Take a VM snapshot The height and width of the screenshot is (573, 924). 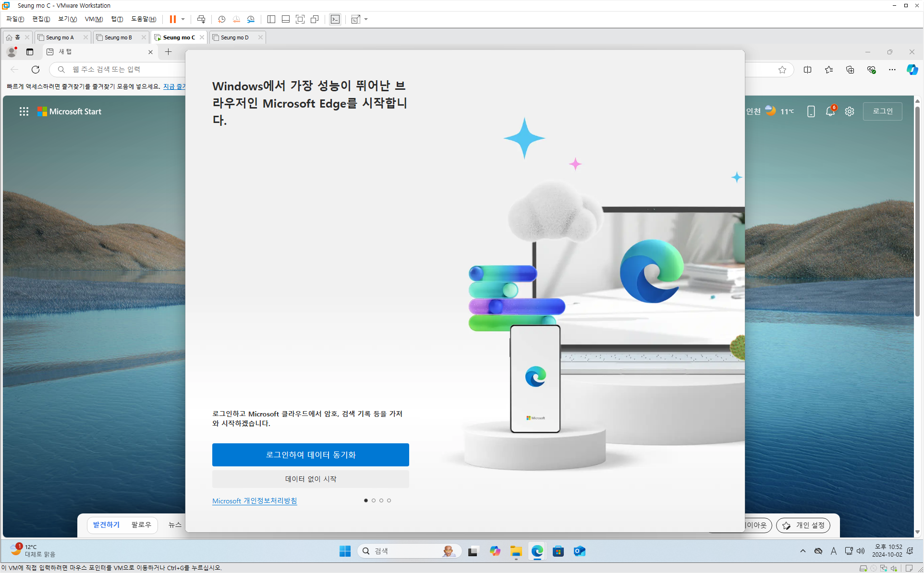pyautogui.click(x=221, y=19)
